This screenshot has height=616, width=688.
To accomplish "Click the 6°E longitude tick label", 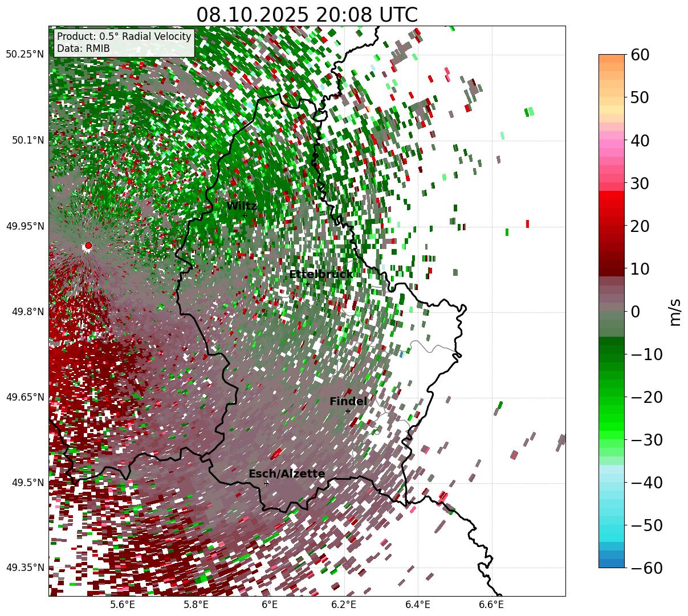I will tap(270, 604).
